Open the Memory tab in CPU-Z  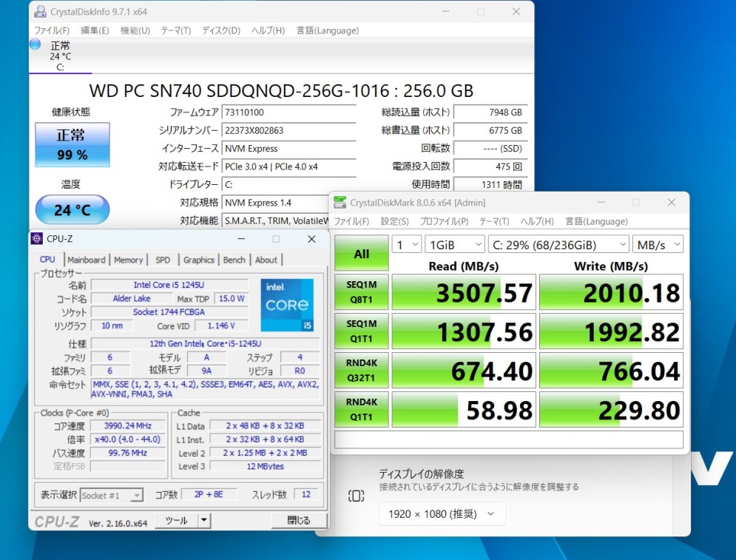point(128,260)
